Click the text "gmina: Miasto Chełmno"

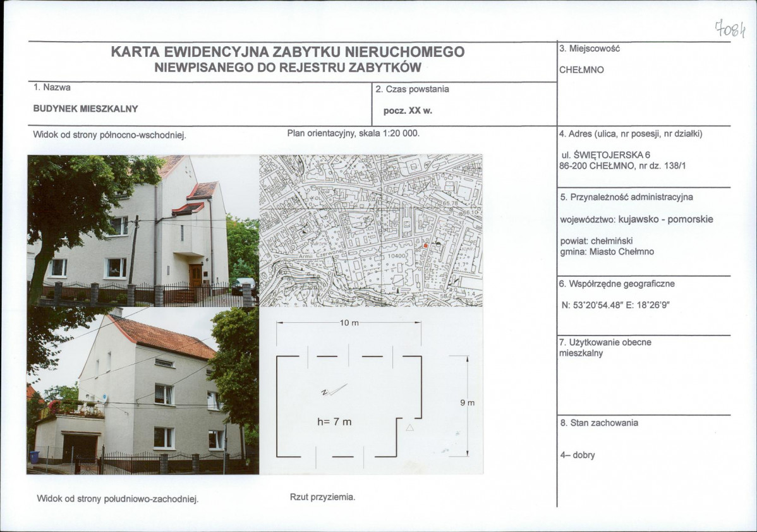(x=607, y=251)
